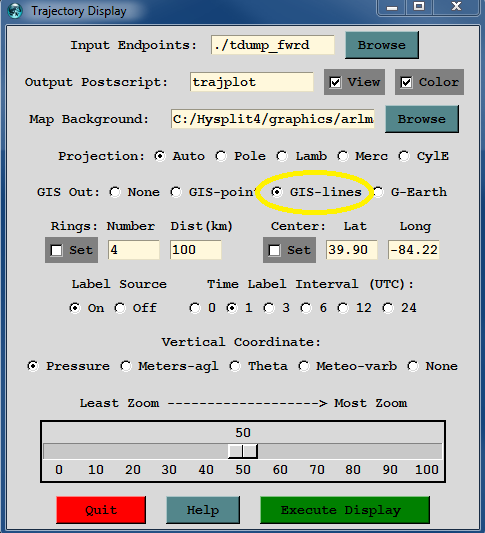Viewport: 485px width, 533px height.
Task: Toggle the View checkbox
Action: coord(354,82)
